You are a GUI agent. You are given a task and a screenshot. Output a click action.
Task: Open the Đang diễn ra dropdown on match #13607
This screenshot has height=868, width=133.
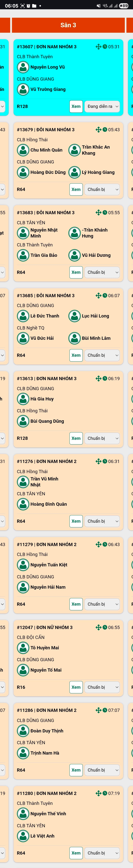tap(102, 106)
